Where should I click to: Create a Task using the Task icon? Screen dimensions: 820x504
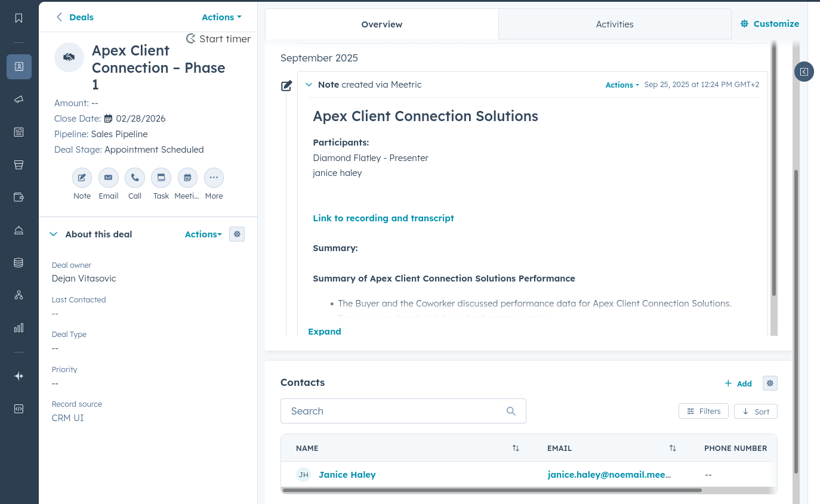click(x=161, y=178)
